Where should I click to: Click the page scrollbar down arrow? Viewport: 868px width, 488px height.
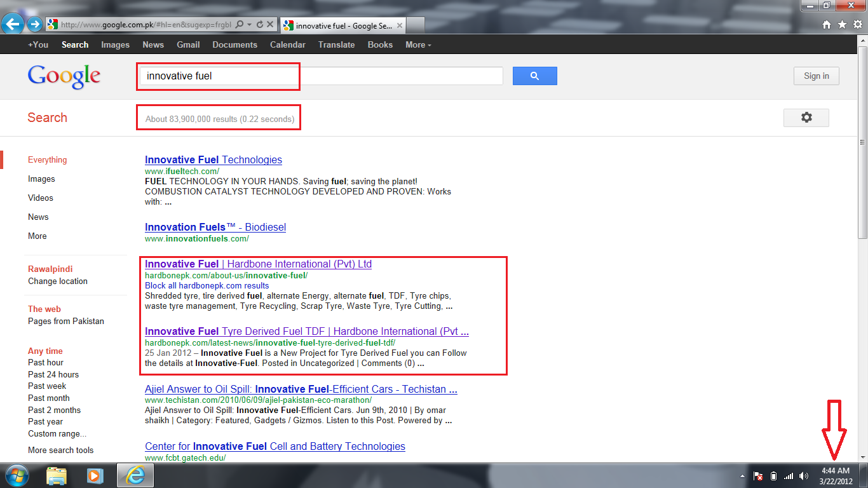click(x=862, y=457)
